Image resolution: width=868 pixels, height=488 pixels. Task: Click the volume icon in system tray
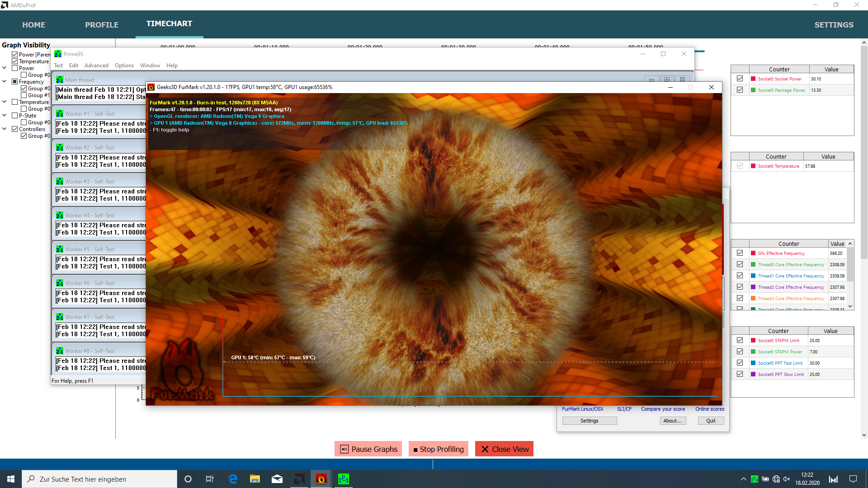coord(787,479)
